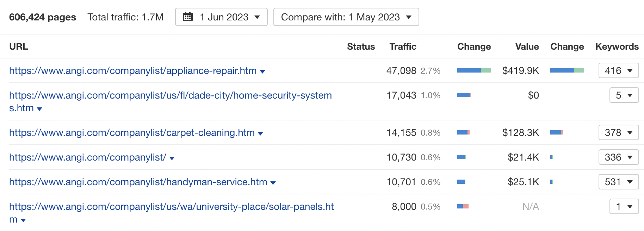This screenshot has width=644, height=231.
Task: Open the Compare with 1 May 2023 dropdown
Action: click(x=346, y=17)
